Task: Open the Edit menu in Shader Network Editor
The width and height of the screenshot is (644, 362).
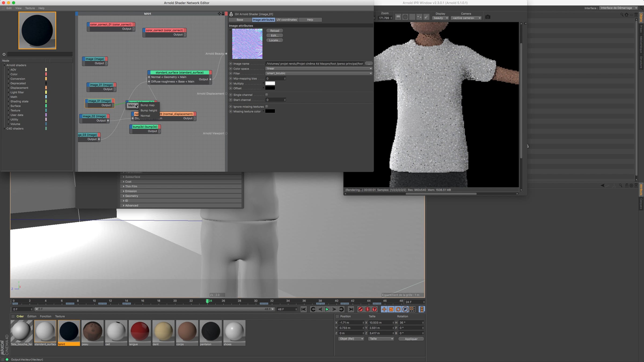Action: [x=9, y=8]
